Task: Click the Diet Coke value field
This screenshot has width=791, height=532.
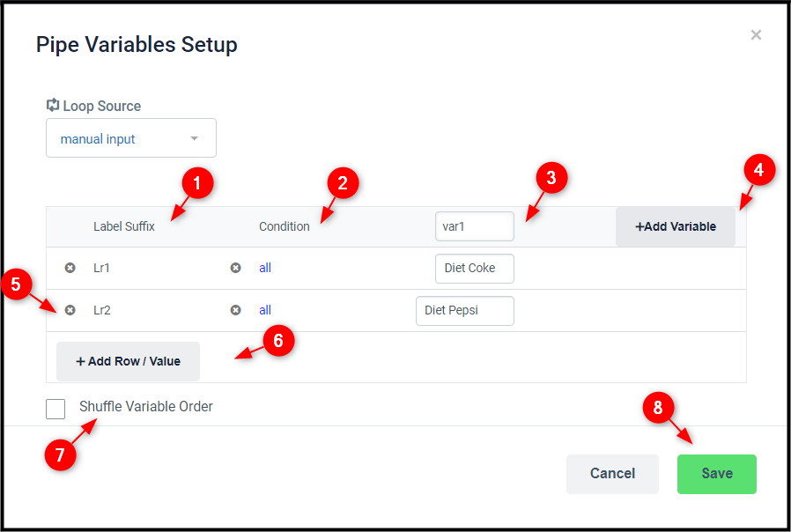Action: (x=475, y=269)
